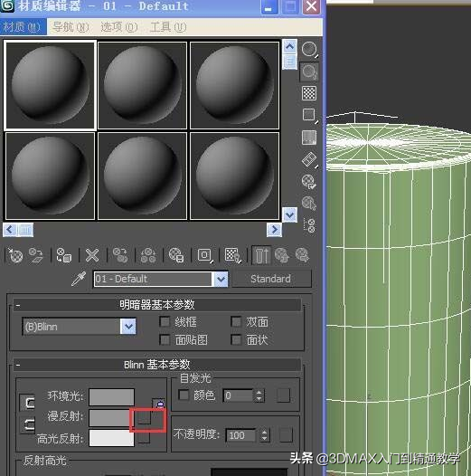Click the 不透明度 spinner arrows

click(265, 435)
